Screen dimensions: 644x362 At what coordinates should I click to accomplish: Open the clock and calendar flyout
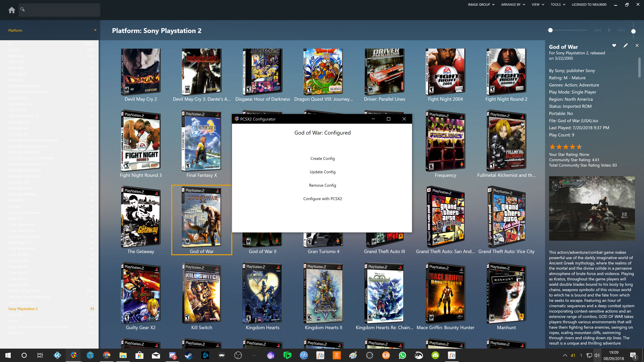pyautogui.click(x=613, y=355)
